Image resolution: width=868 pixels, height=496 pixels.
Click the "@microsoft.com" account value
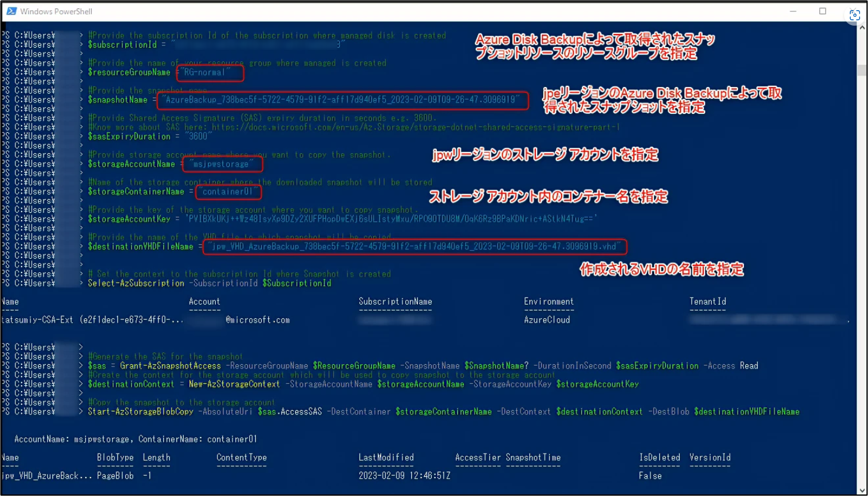point(258,320)
